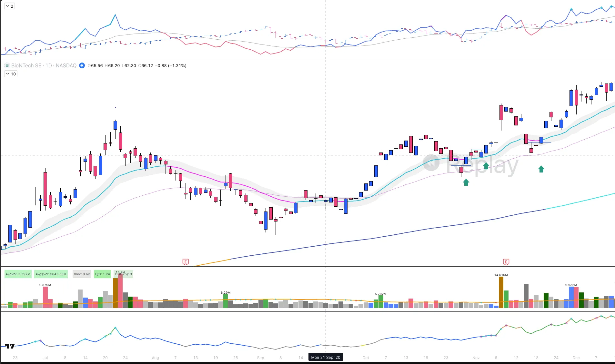615x364 pixels.
Task: Click the Dec label on time axis
Action: pyautogui.click(x=576, y=358)
